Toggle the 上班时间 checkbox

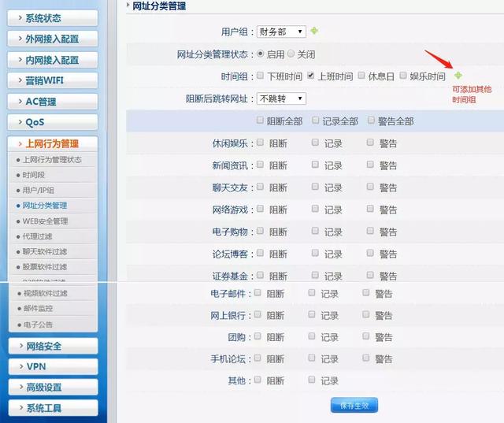(312, 76)
